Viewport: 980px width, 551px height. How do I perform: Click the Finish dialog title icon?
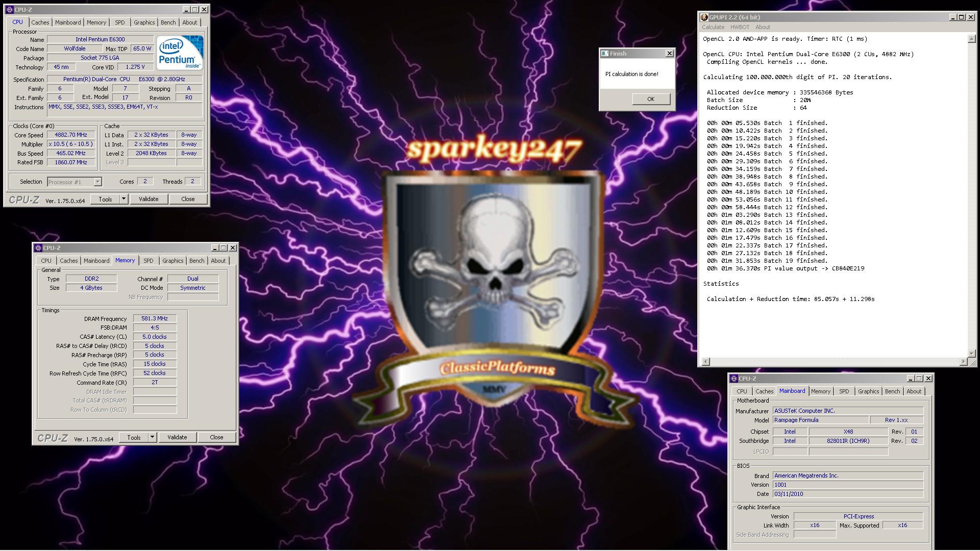click(x=605, y=54)
